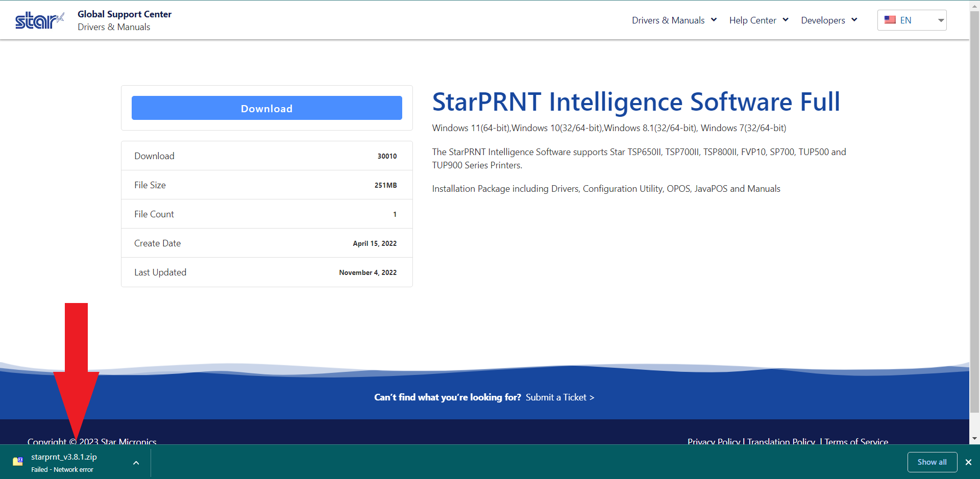The image size is (980, 479).
Task: Click the Star logo in header
Action: (40, 20)
